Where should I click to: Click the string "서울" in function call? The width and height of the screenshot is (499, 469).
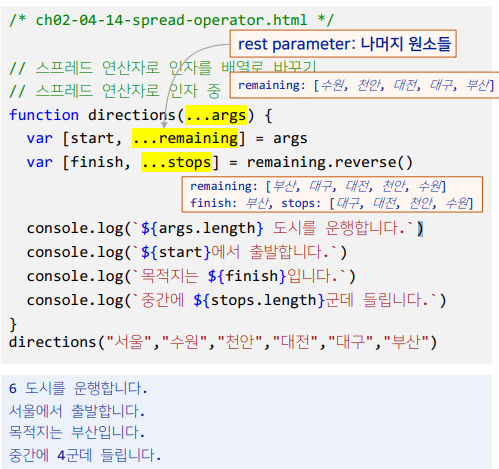tap(129, 342)
